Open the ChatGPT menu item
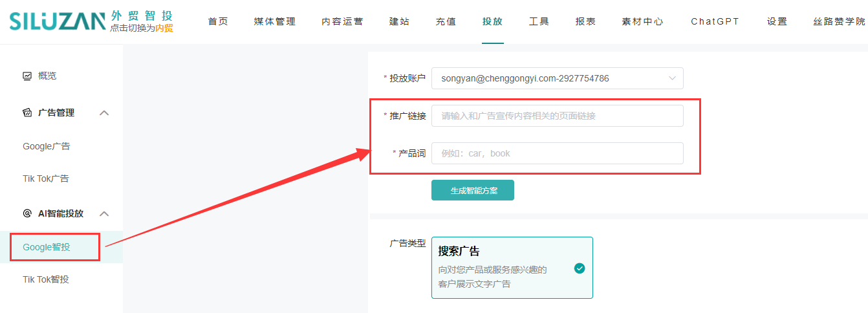The width and height of the screenshot is (868, 313). click(715, 21)
